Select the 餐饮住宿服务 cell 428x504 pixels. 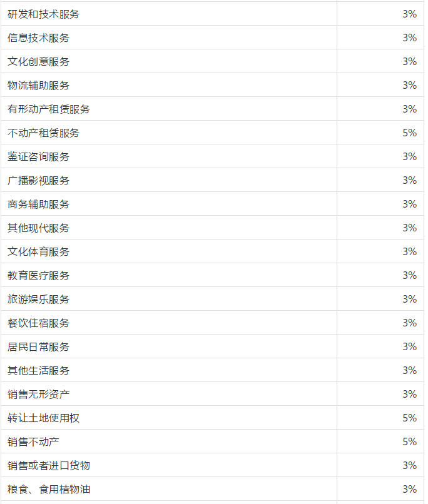pyautogui.click(x=39, y=323)
